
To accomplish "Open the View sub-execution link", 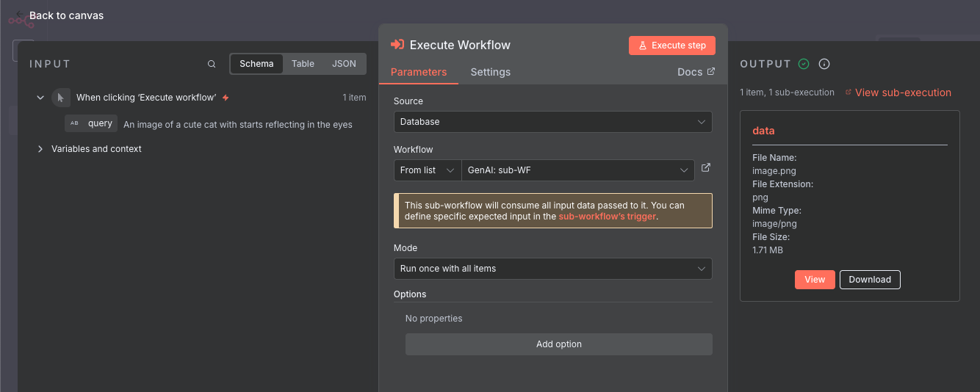I will click(x=902, y=92).
